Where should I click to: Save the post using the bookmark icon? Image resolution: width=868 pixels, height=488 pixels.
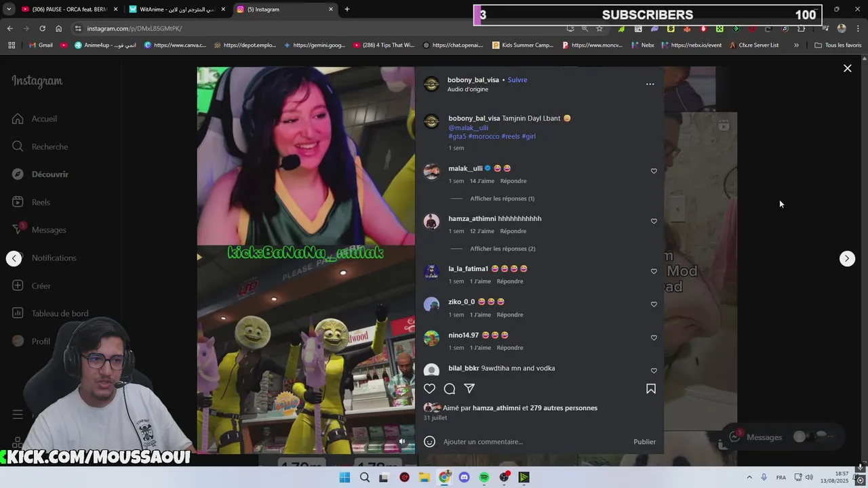pos(651,388)
